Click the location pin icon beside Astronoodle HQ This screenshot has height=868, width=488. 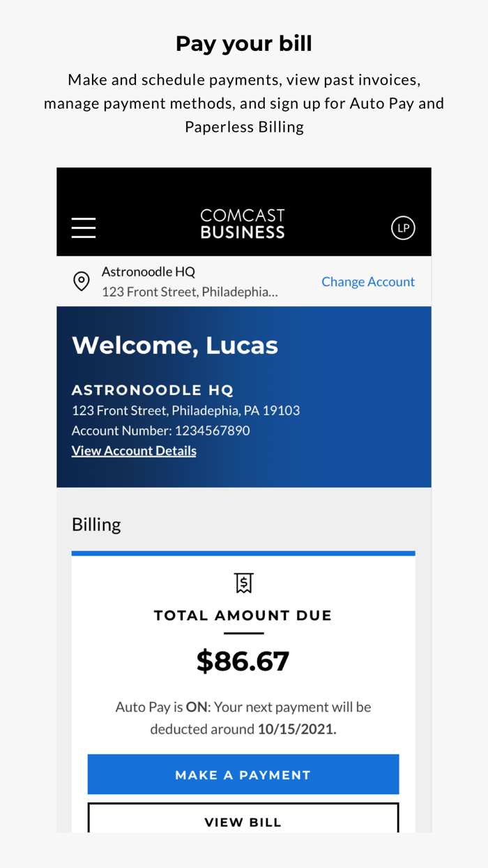point(81,281)
